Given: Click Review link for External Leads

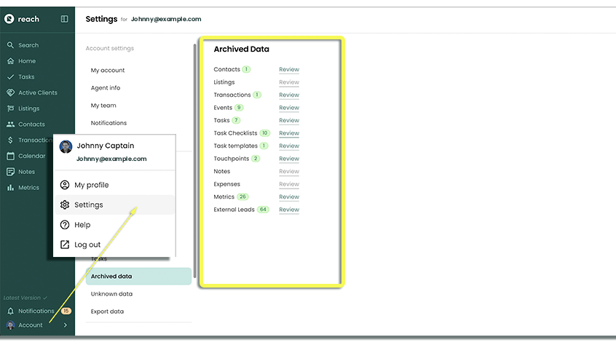Looking at the screenshot, I should click(289, 210).
